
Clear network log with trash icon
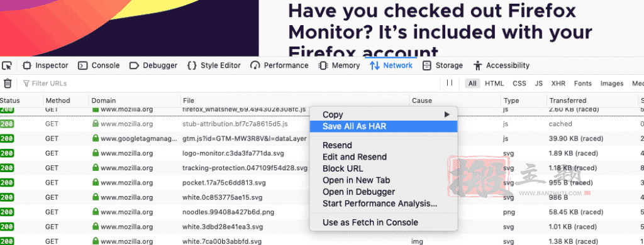tap(8, 84)
